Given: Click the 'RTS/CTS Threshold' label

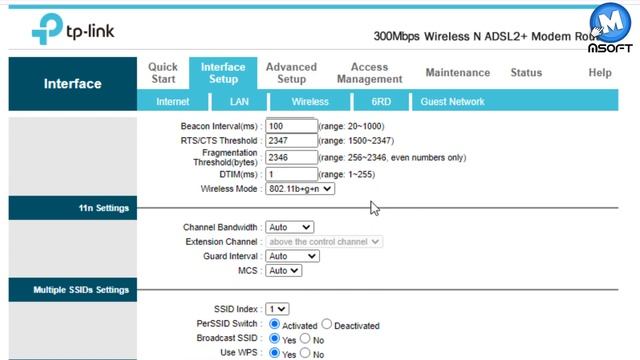Looking at the screenshot, I should (219, 141).
